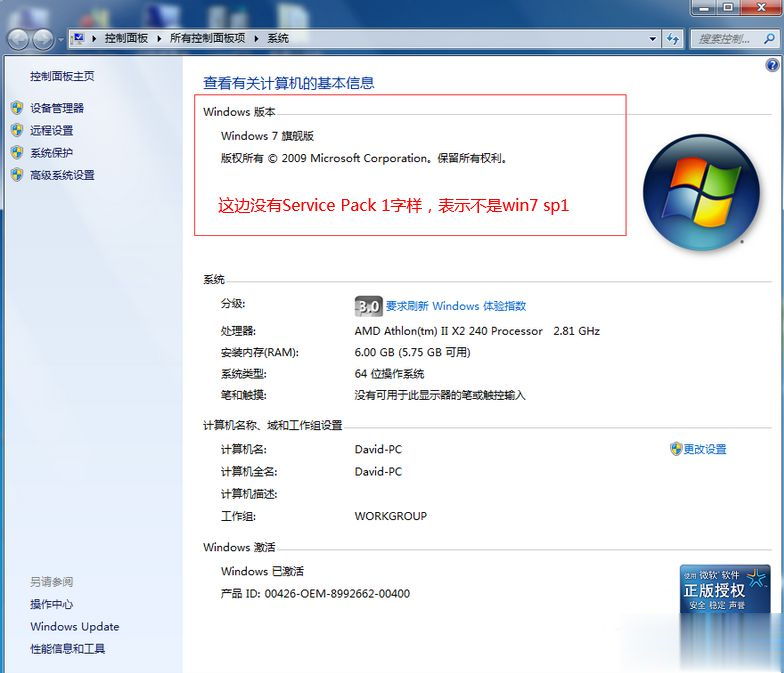
Task: Expand the arrow before 控制面板 breadcrumb
Action: tap(94, 38)
